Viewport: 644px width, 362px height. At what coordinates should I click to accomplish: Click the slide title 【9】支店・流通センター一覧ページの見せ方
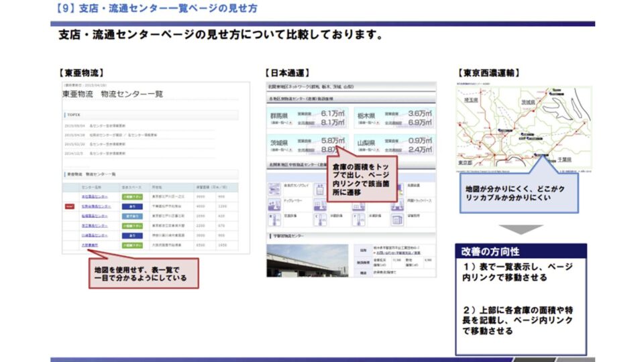155,8
